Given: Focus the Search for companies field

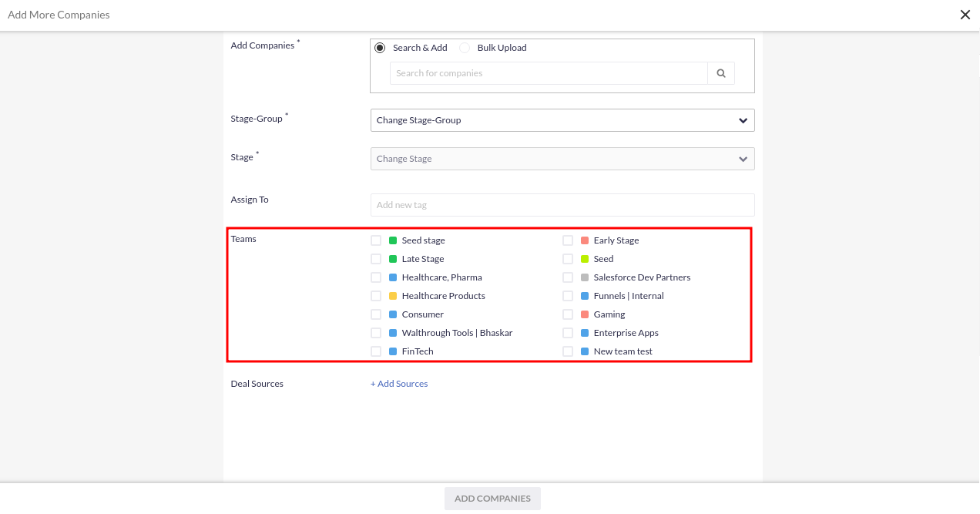Looking at the screenshot, I should 548,73.
